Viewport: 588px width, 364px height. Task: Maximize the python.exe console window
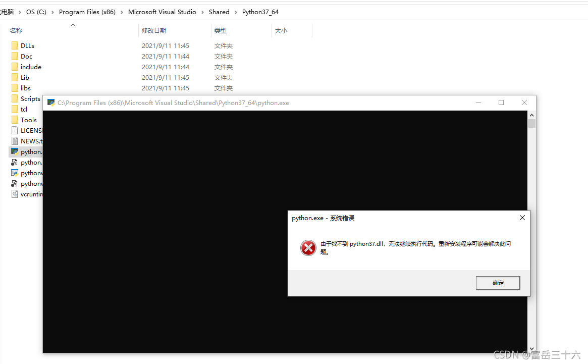point(501,103)
